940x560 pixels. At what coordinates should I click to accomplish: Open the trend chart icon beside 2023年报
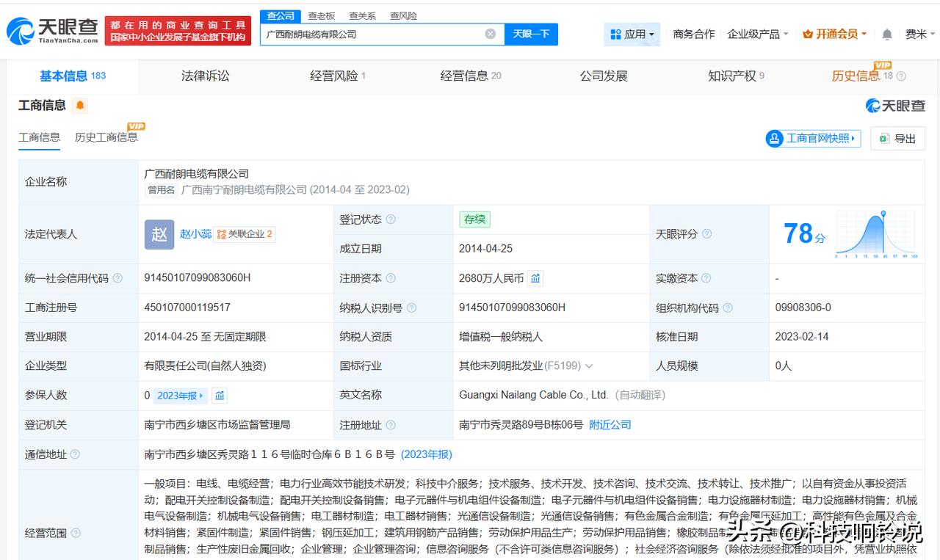point(220,396)
